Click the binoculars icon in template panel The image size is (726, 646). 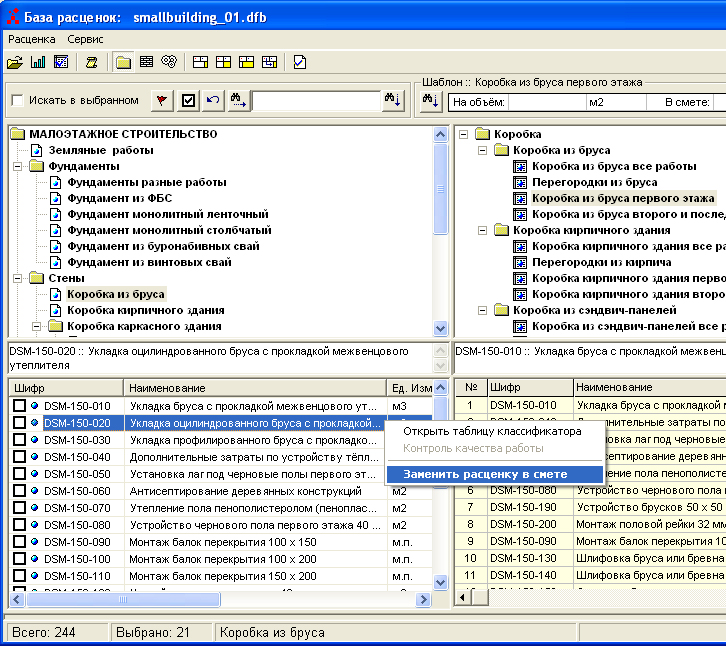click(x=431, y=100)
